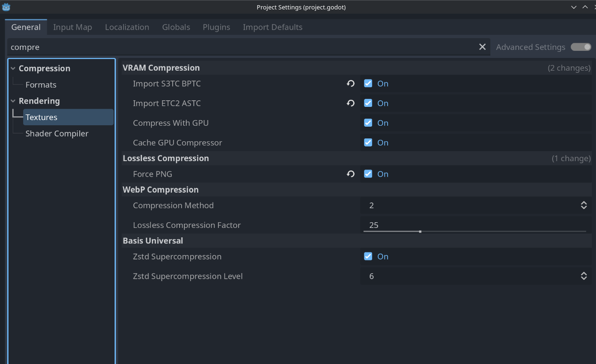Collapse the VRAM Compression section header

pos(161,68)
